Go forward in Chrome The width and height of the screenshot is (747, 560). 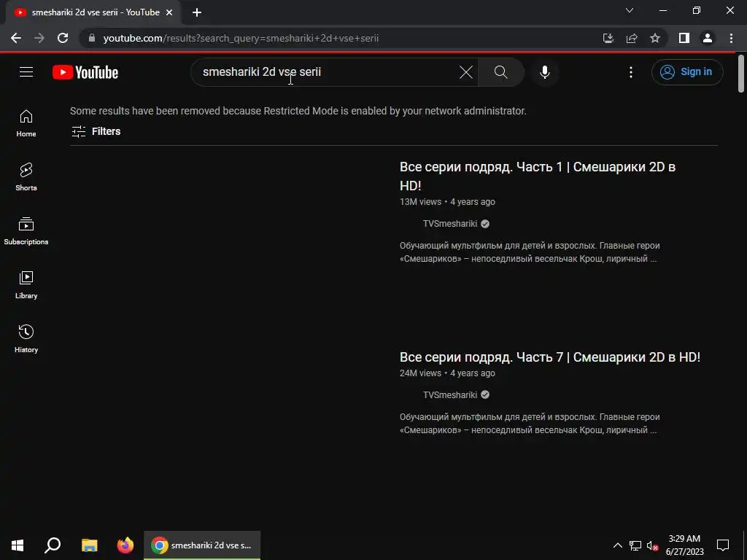(x=39, y=38)
